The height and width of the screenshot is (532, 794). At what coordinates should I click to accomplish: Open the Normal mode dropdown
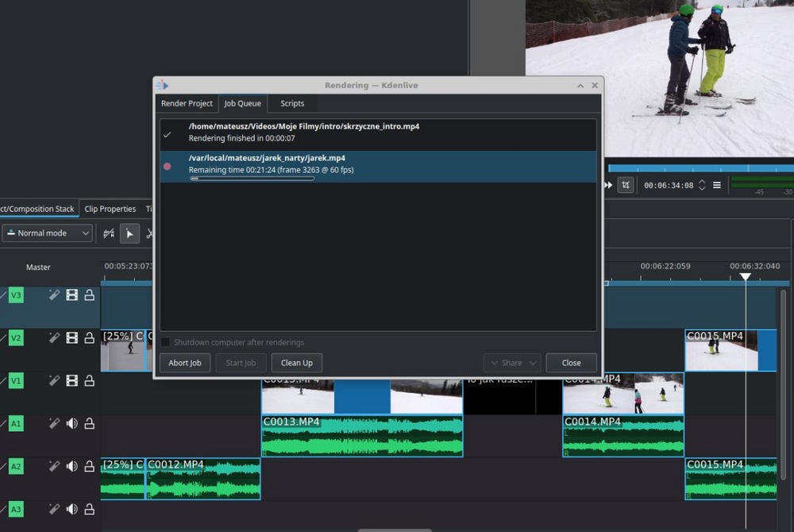click(48, 233)
